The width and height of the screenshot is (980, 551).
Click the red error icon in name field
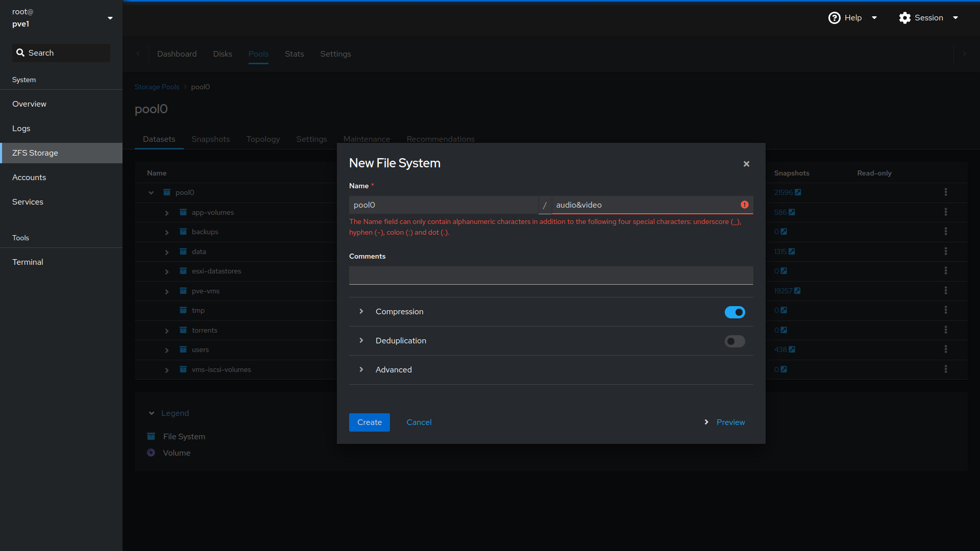pyautogui.click(x=745, y=205)
